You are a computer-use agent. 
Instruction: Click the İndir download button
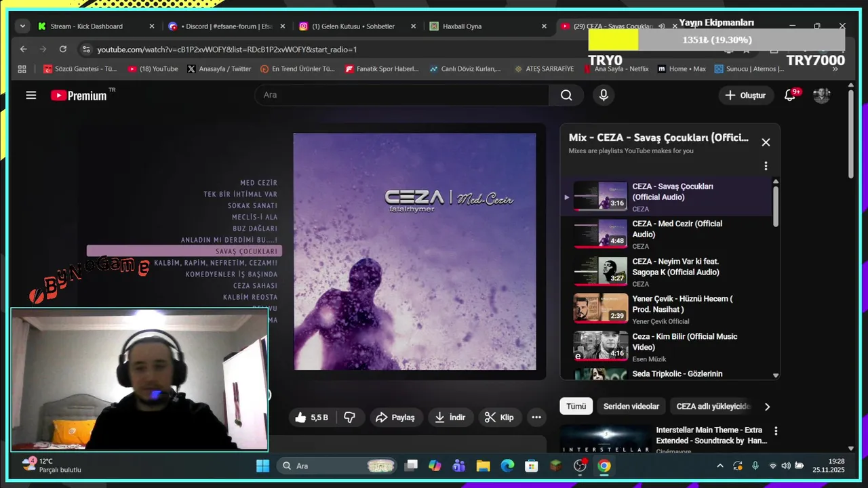tap(450, 418)
